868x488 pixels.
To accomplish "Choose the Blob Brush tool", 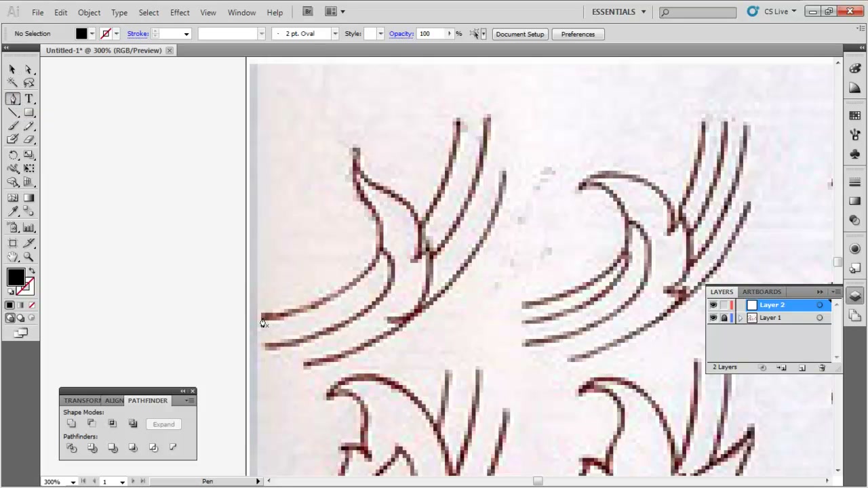I will 12,140.
